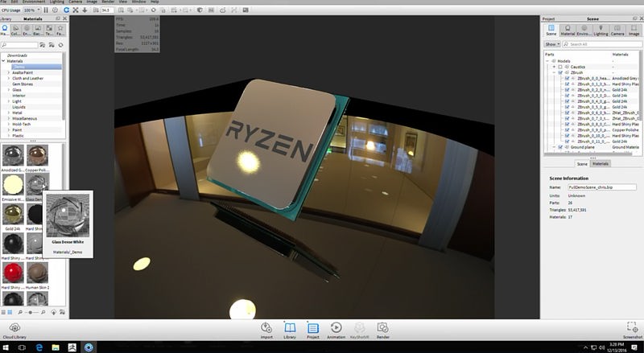The height and width of the screenshot is (353, 644).
Task: Switch to the Materials sub-tab below scene tree
Action: pyautogui.click(x=600, y=163)
